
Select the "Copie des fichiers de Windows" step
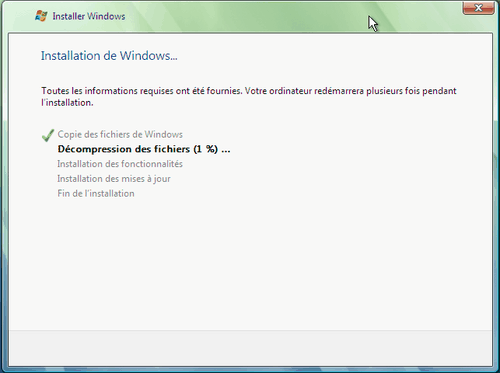[120, 134]
